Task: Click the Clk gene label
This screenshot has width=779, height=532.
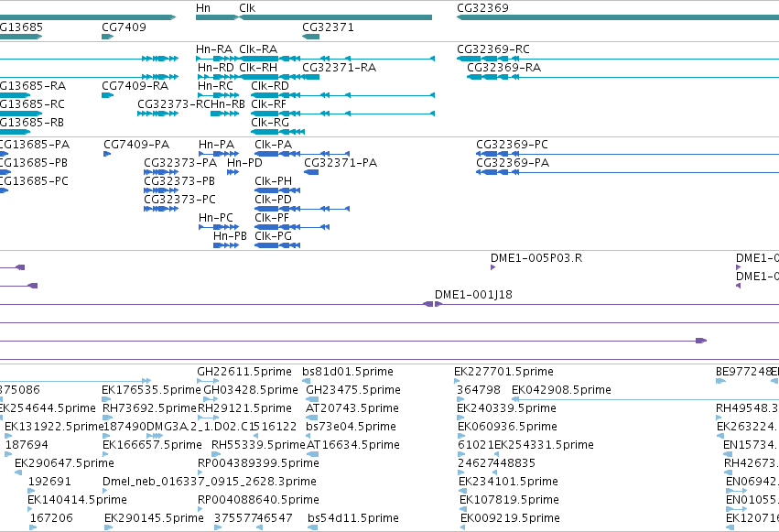Action: pos(247,8)
